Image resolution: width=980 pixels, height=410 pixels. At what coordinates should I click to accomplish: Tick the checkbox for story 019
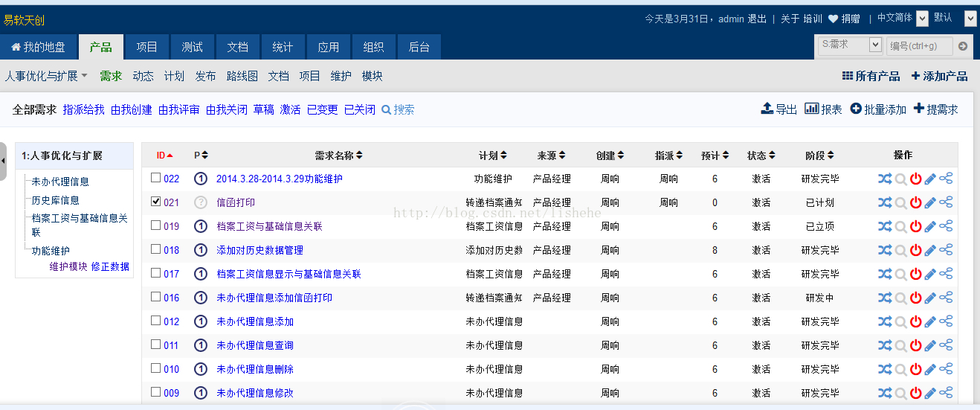(x=155, y=225)
